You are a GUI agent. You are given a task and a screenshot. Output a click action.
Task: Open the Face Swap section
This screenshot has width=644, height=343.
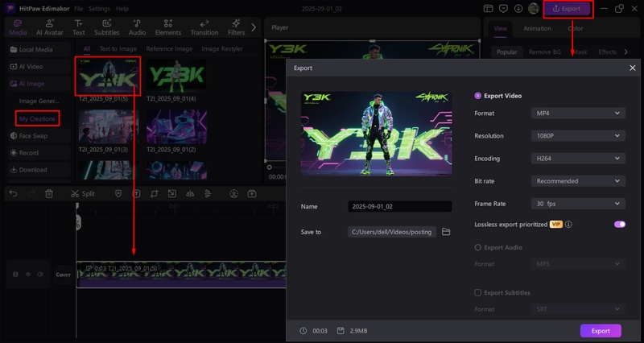click(39, 135)
